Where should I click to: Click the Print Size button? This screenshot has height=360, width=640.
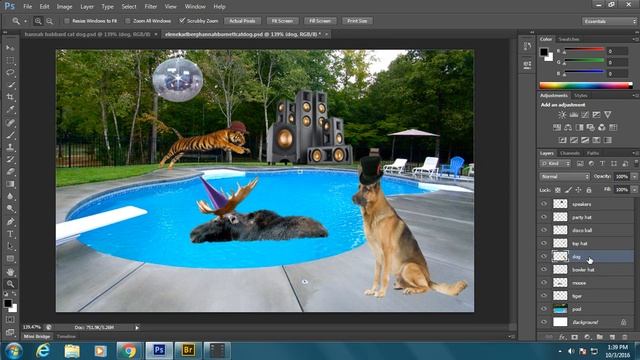point(357,21)
